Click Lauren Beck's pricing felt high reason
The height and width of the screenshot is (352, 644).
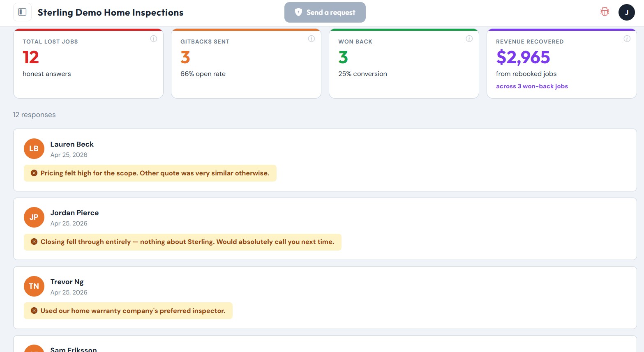pyautogui.click(x=150, y=173)
